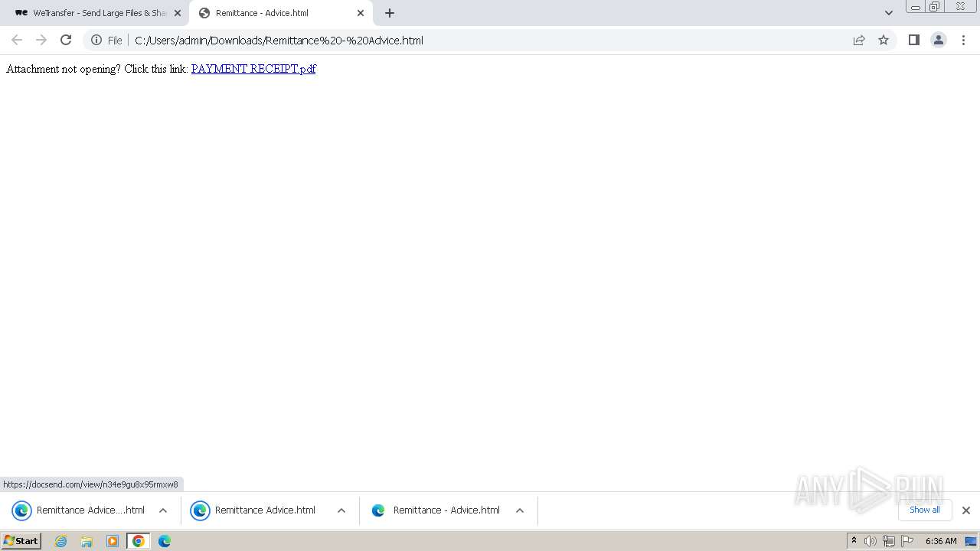This screenshot has height=551, width=980.
Task: Show all downloads
Action: [x=925, y=510]
